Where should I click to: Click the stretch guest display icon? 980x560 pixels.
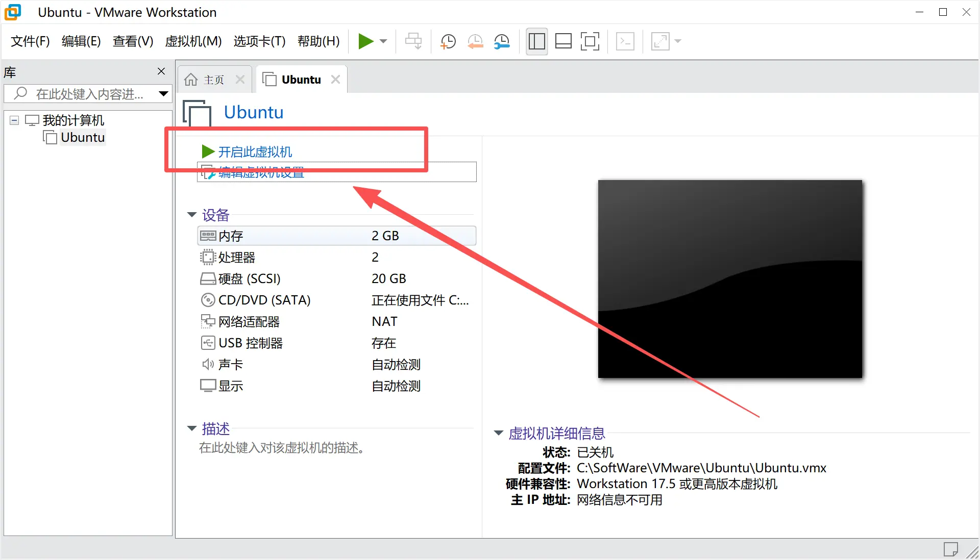660,41
